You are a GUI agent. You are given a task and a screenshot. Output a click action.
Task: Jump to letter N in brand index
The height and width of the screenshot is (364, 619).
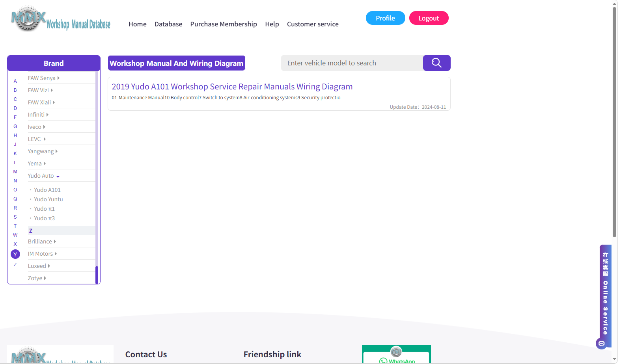[15, 181]
